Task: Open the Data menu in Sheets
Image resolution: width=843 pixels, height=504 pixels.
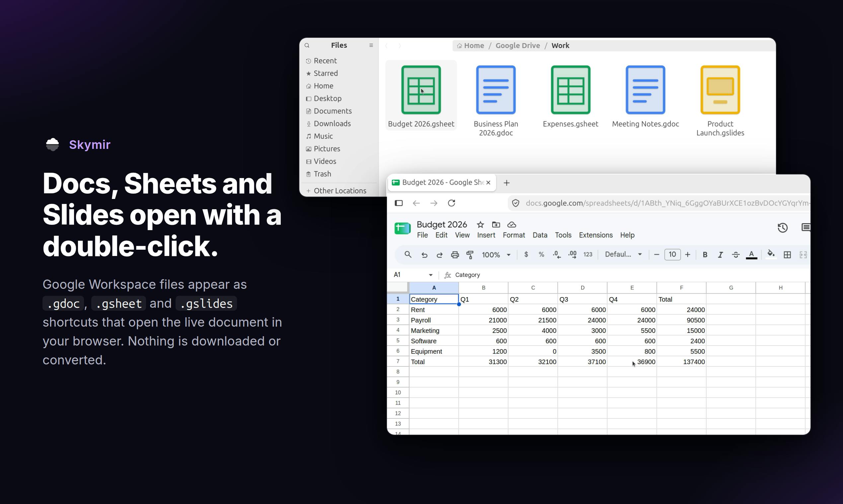Action: [x=540, y=235]
